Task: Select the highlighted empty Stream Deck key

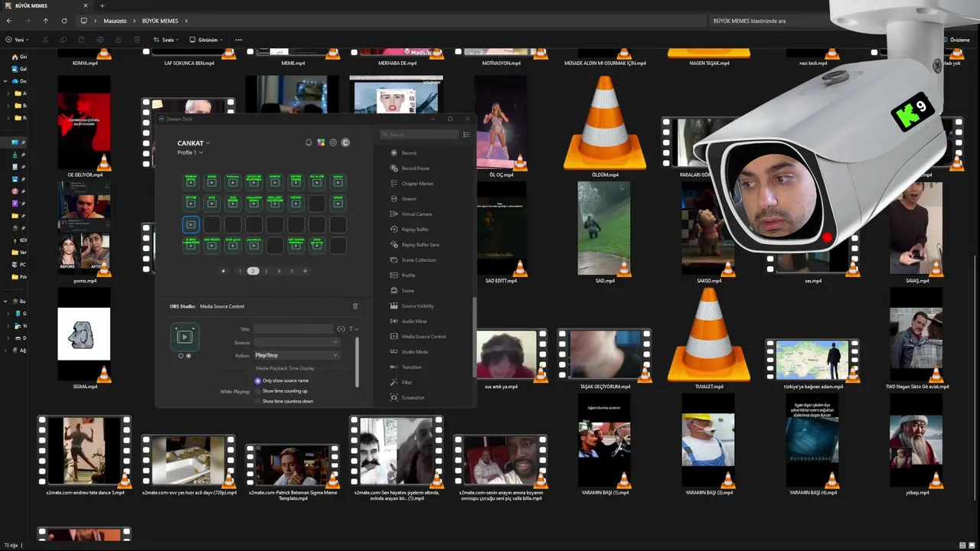Action: (x=191, y=224)
